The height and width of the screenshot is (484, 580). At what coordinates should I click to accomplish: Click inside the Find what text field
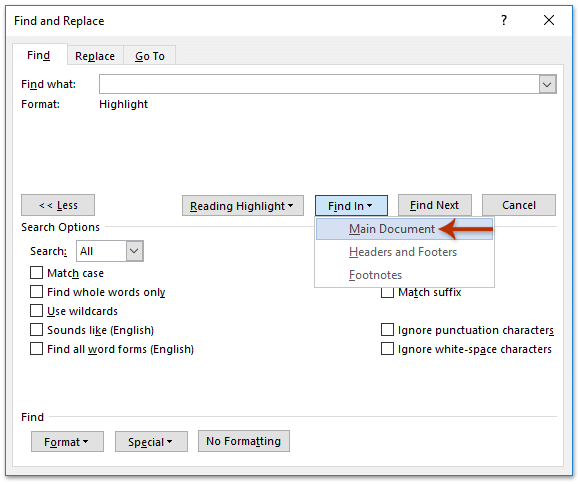tap(319, 84)
